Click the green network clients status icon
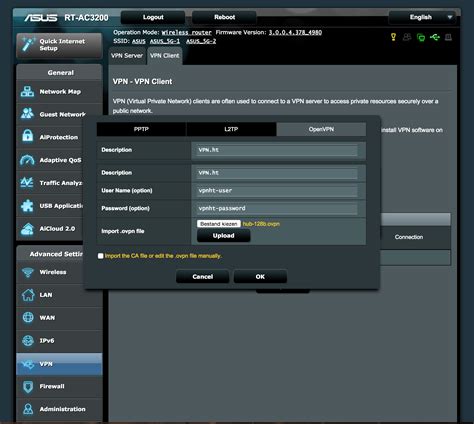Viewport: 474px width, 424px height. [x=421, y=37]
